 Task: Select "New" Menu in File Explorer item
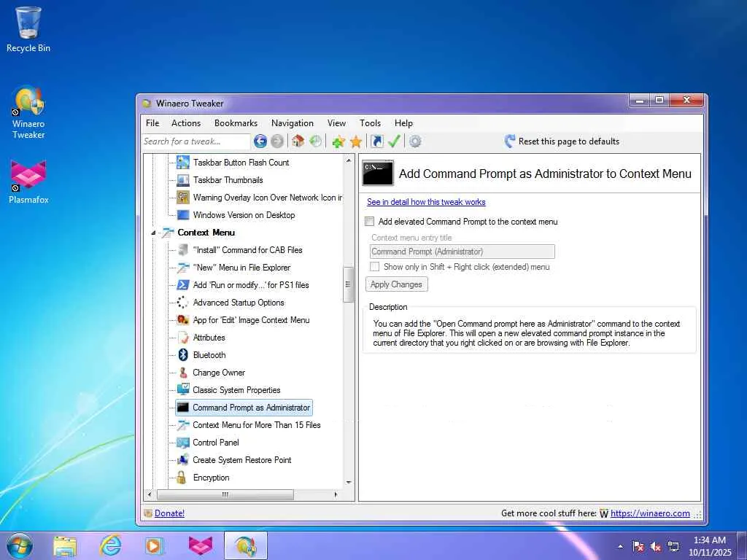241,268
